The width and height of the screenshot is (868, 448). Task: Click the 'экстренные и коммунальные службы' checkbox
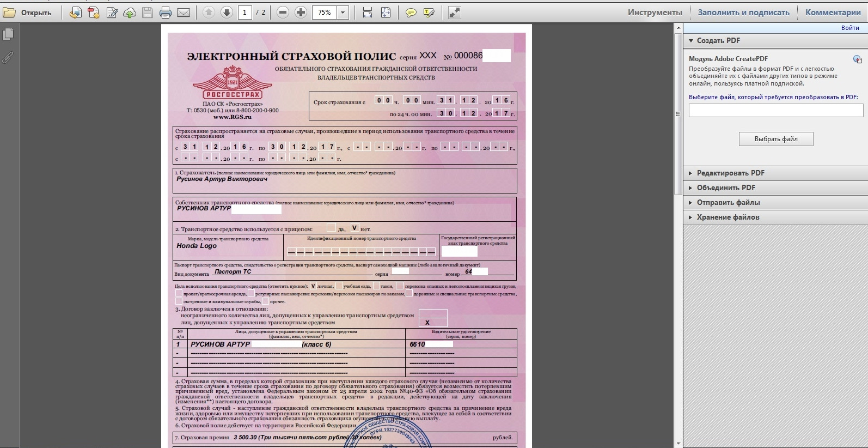point(179,301)
